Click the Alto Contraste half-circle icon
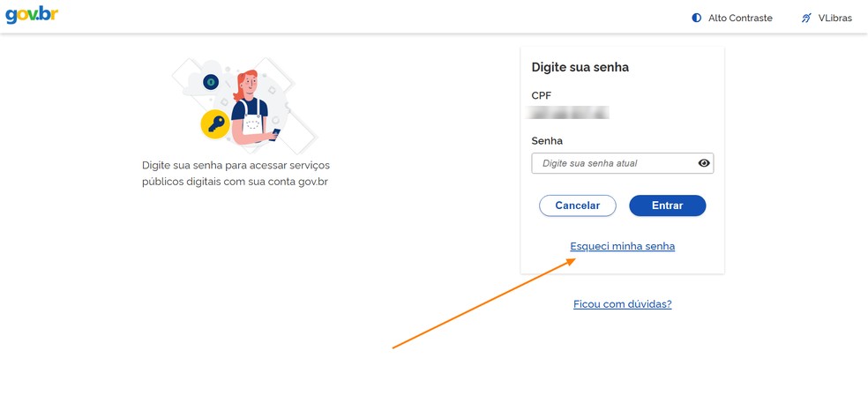Image resolution: width=868 pixels, height=418 pixels. point(696,18)
